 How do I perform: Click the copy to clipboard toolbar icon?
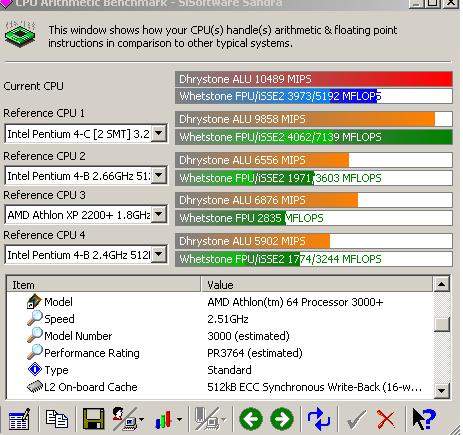[x=56, y=419]
